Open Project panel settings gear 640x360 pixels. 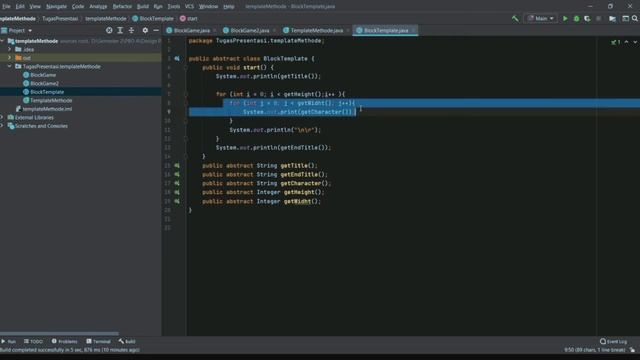point(145,30)
